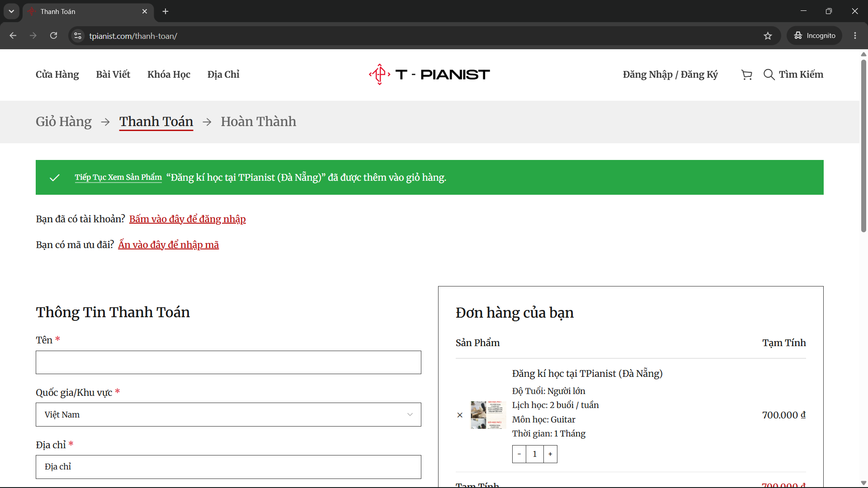Focus the Địa chỉ input field
868x488 pixels.
(x=228, y=467)
